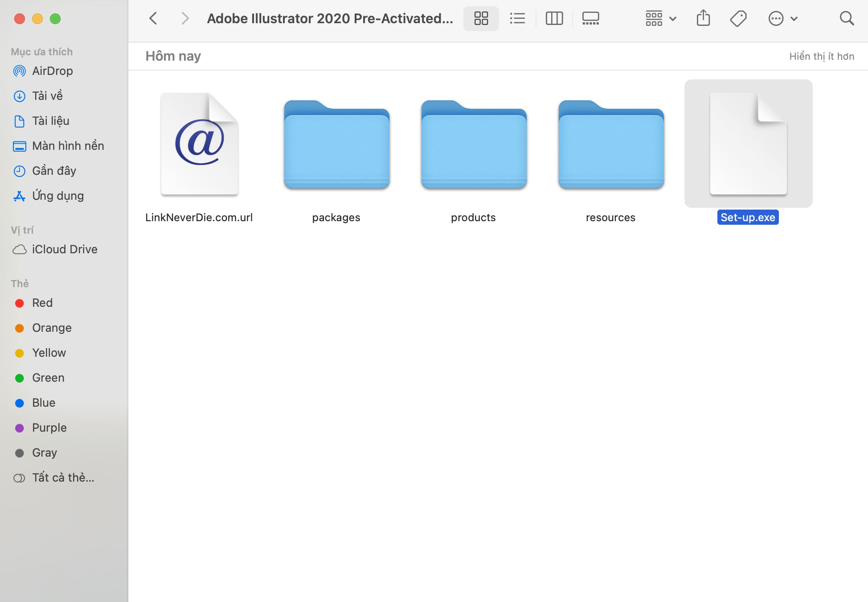Image resolution: width=868 pixels, height=602 pixels.
Task: Click the packages folder name
Action: pos(336,217)
